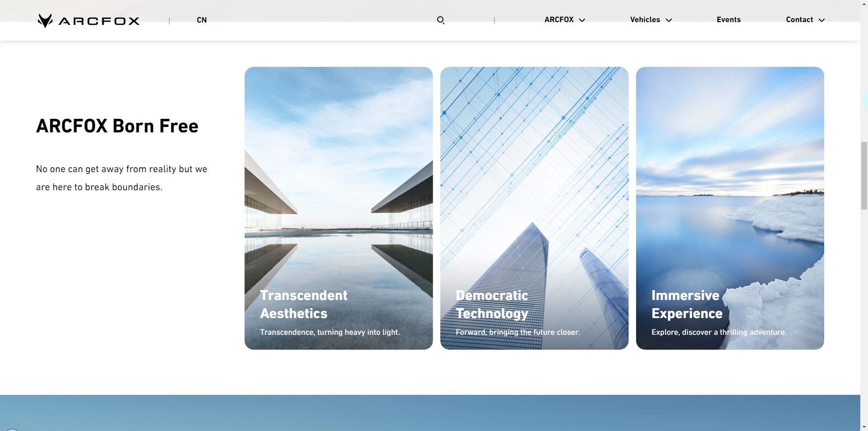This screenshot has width=868, height=431.
Task: Click 'Explore, discover a thrilling adventure.' caption
Action: [x=719, y=333]
